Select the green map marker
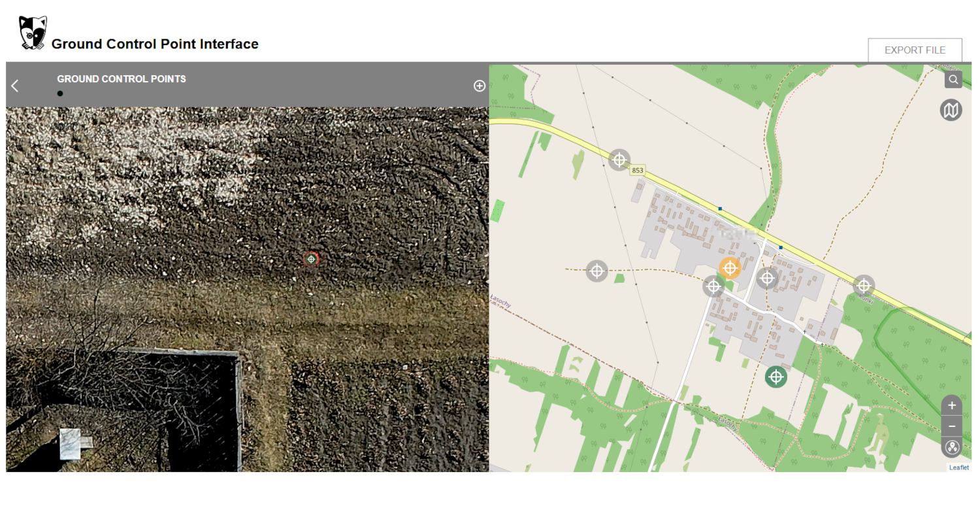The height and width of the screenshot is (508, 980). [776, 377]
